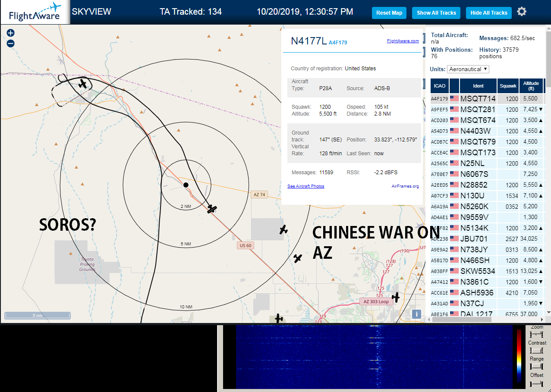Sort table by Ident column header
Image resolution: width=551 pixels, height=392 pixels.
[x=479, y=86]
